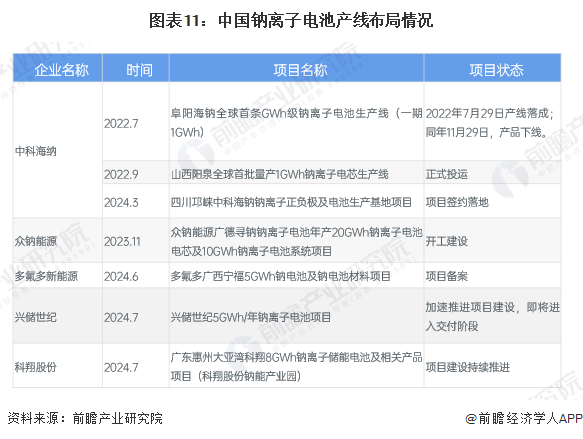Select the 项目状态 column header
This screenshot has width=583, height=439.
(492, 68)
